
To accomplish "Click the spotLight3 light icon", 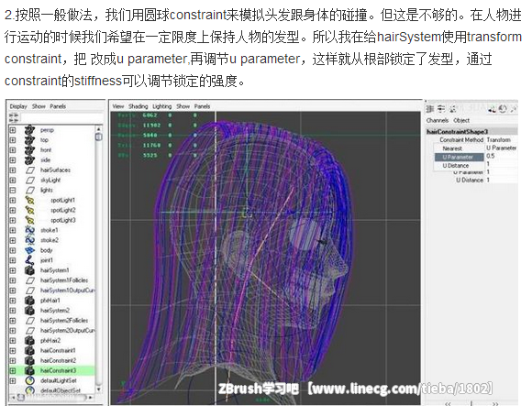I will point(30,220).
